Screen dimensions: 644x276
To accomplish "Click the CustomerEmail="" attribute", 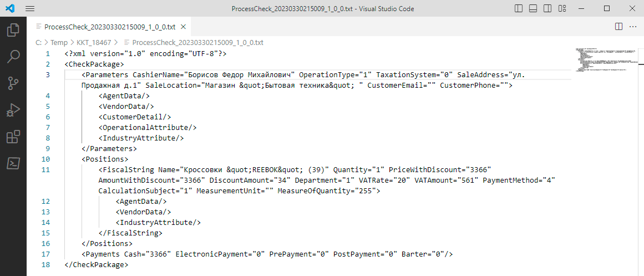I will point(401,86).
